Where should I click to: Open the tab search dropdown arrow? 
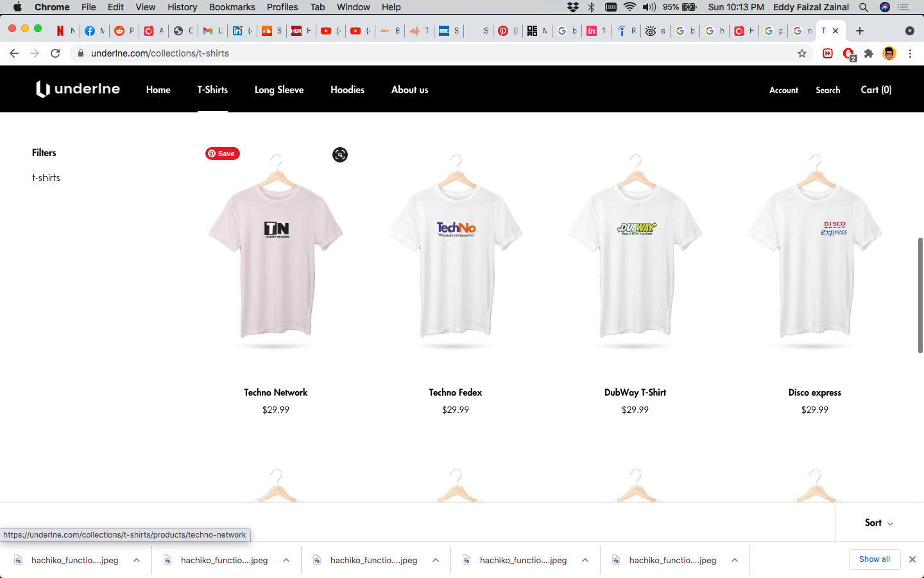pos(909,31)
